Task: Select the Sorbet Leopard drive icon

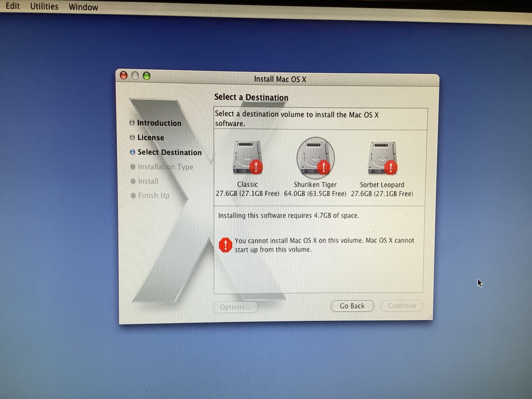Action: click(x=382, y=158)
